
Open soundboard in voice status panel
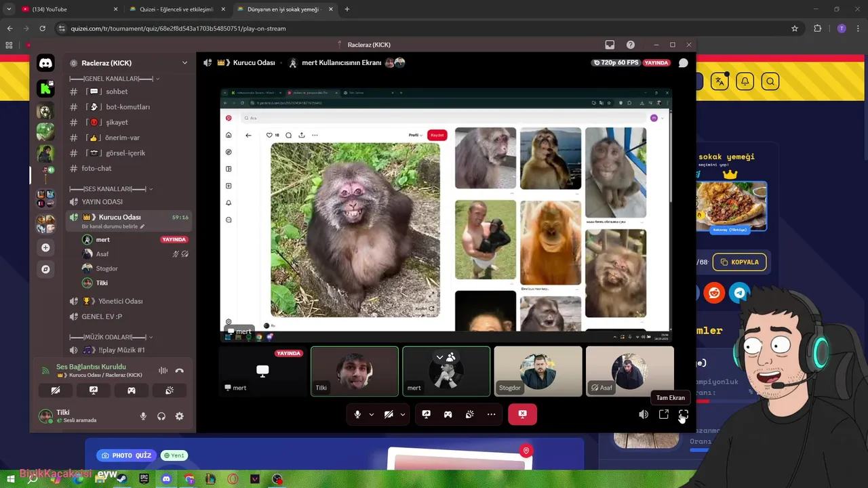coord(170,390)
